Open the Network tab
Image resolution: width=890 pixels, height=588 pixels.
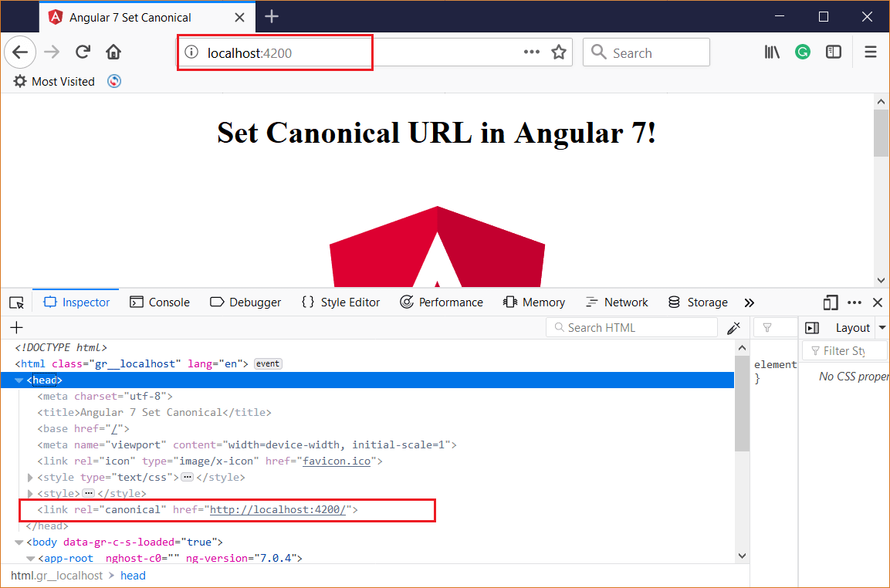617,302
